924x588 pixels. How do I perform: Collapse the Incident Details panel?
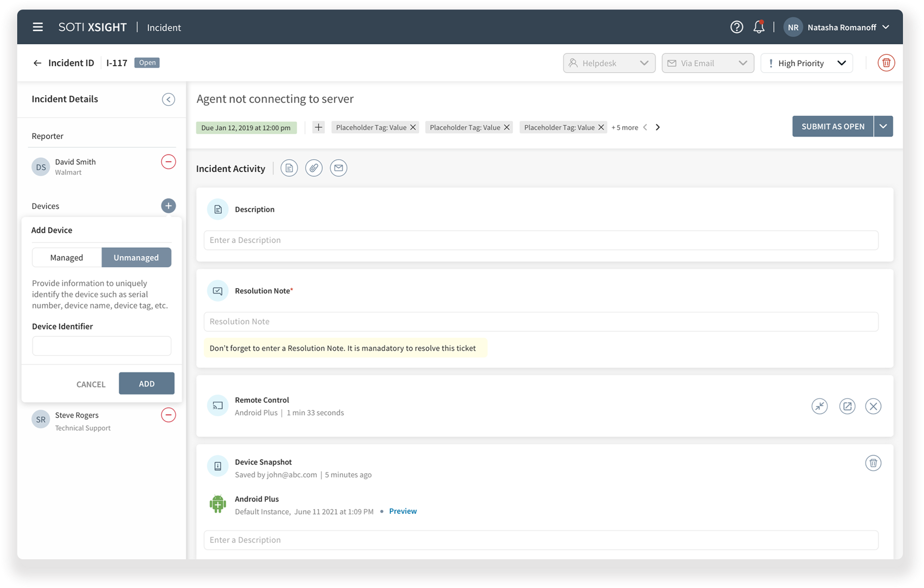tap(168, 99)
